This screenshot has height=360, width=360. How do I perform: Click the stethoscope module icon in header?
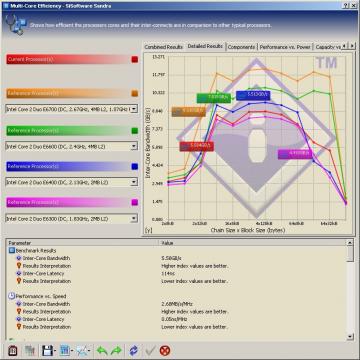tap(16, 25)
